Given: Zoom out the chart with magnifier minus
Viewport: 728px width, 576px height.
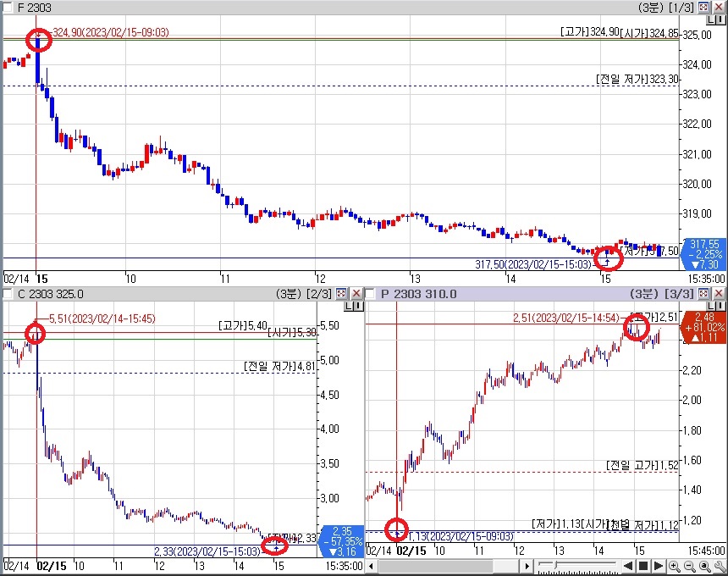Looking at the screenshot, I should tap(689, 566).
